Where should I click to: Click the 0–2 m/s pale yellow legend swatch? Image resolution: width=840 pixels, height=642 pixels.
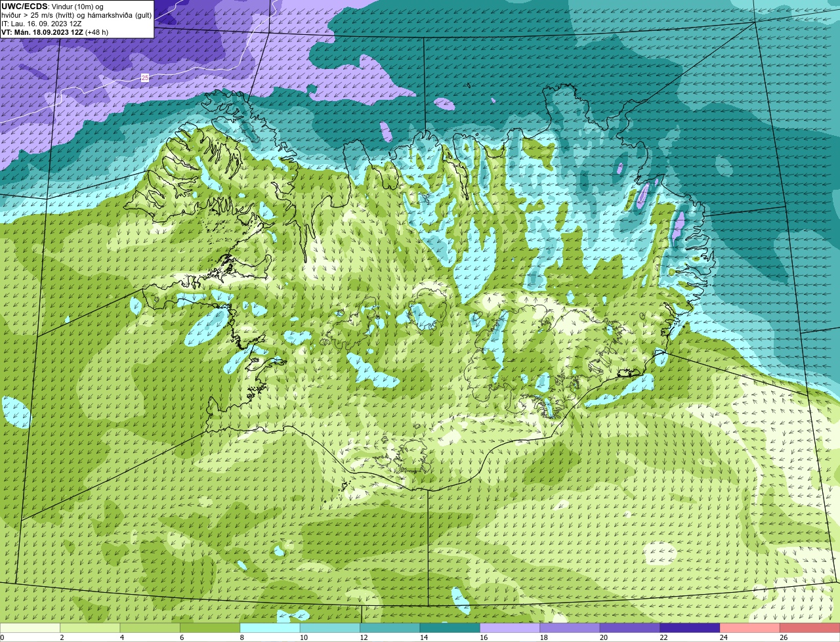point(30,628)
